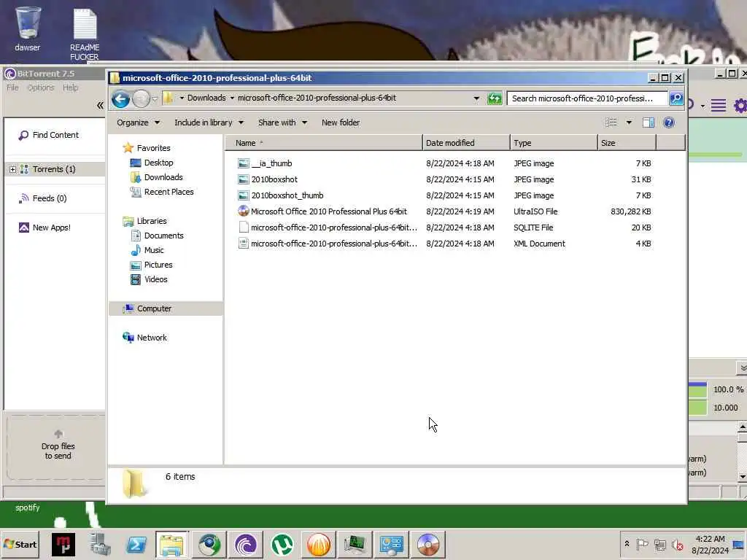The width and height of the screenshot is (747, 560).
Task: Open uTorrent green taskbar icon
Action: (x=282, y=544)
